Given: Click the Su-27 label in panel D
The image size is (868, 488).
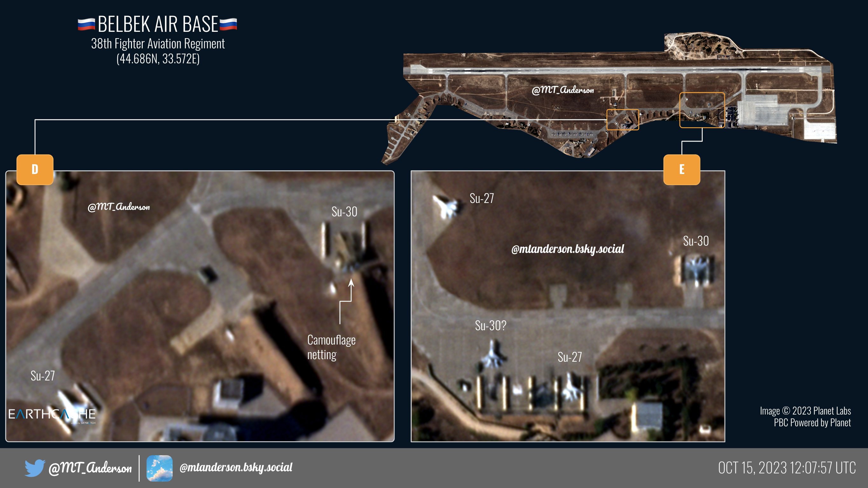Looking at the screenshot, I should [43, 376].
